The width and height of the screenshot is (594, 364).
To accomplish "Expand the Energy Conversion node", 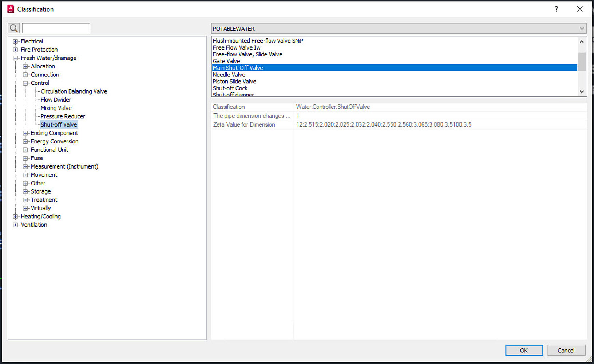I will pos(25,142).
